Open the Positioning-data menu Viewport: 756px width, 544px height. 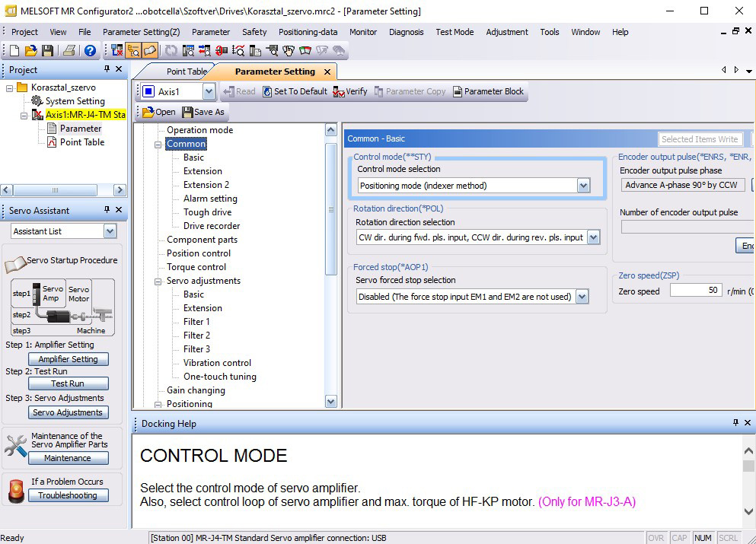(308, 32)
